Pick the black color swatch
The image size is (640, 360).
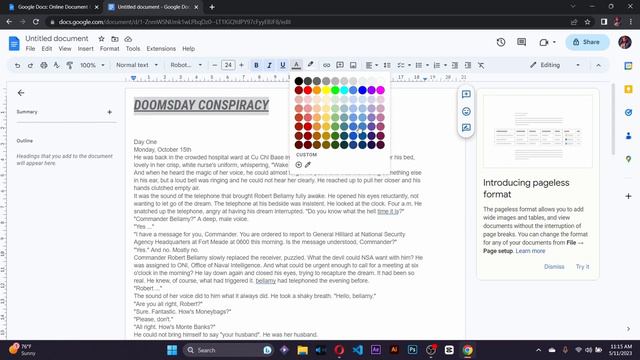click(x=299, y=81)
